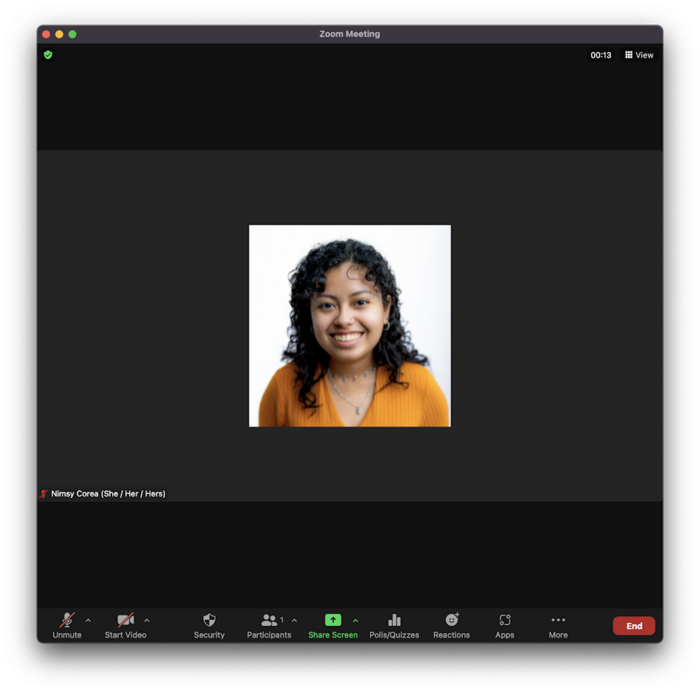The image size is (700, 692).
Task: Unmute the microphone
Action: [67, 625]
